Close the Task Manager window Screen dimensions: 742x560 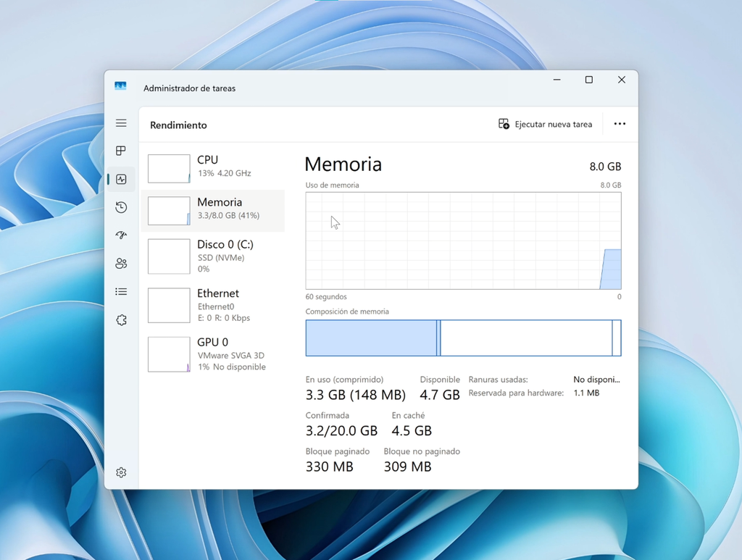(622, 80)
